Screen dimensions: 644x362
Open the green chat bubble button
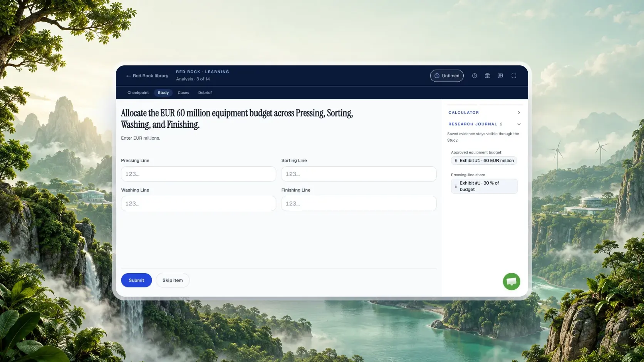click(x=512, y=282)
